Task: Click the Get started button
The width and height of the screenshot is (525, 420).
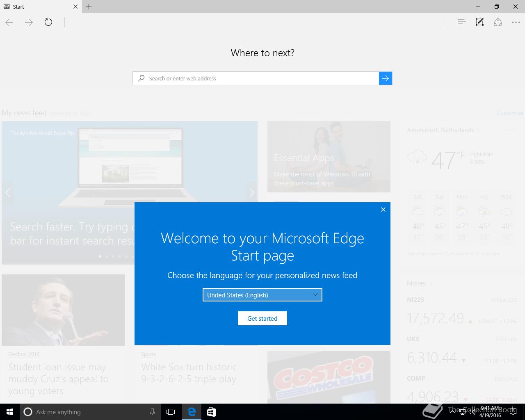Action: pos(262,318)
